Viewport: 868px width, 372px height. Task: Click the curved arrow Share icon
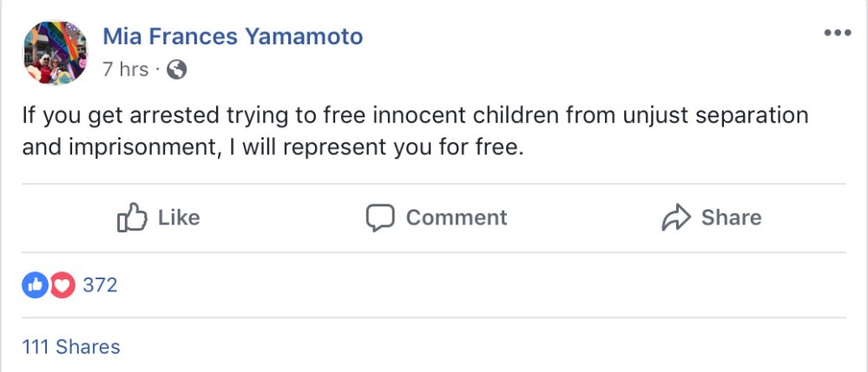(x=674, y=218)
